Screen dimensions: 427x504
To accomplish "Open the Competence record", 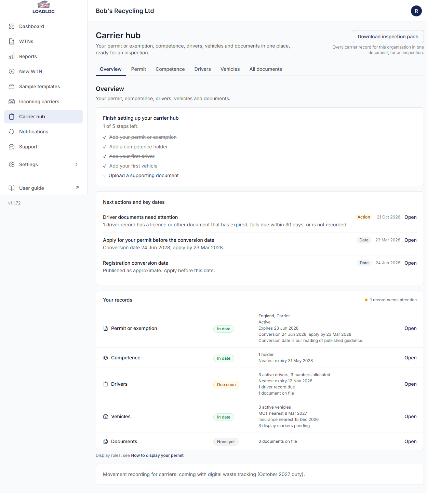I will pyautogui.click(x=410, y=358).
